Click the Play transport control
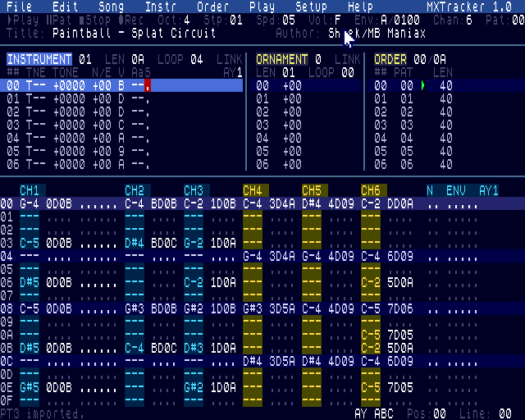This screenshot has height=420, width=525. (23, 21)
